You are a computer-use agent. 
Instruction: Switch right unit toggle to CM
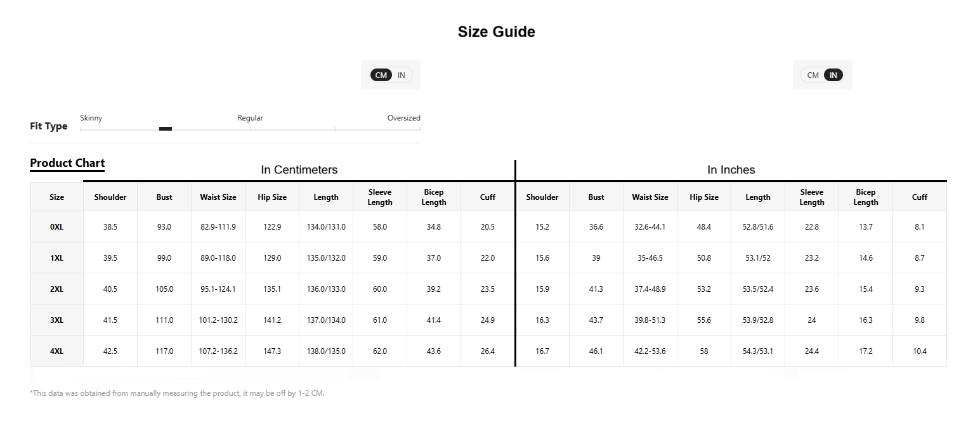813,75
